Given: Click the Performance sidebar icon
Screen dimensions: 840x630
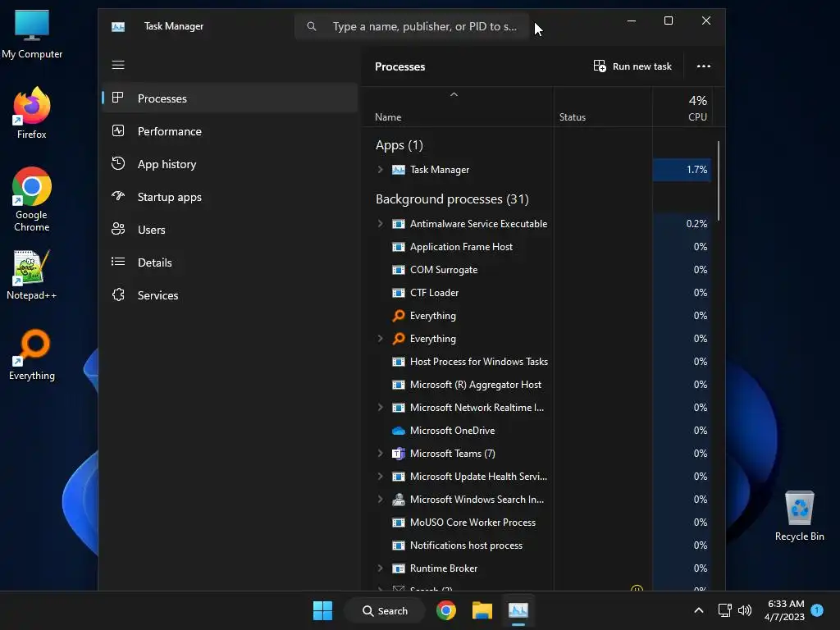Looking at the screenshot, I should (x=118, y=130).
